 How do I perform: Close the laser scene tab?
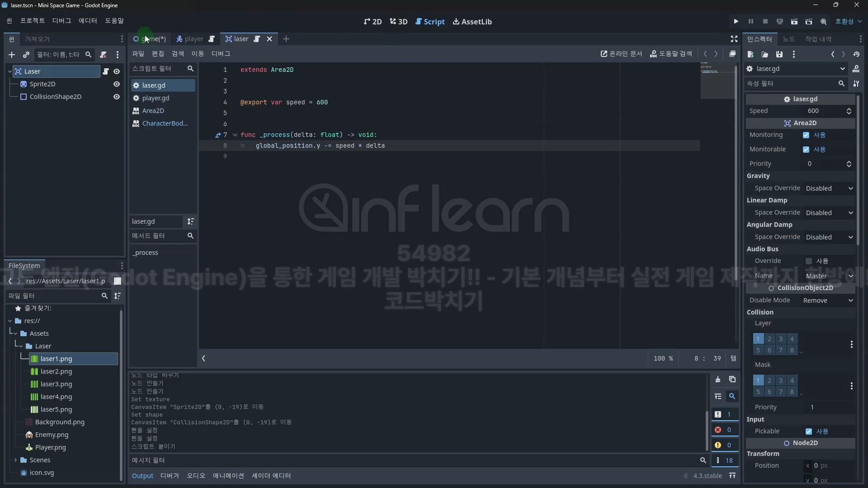pos(269,39)
